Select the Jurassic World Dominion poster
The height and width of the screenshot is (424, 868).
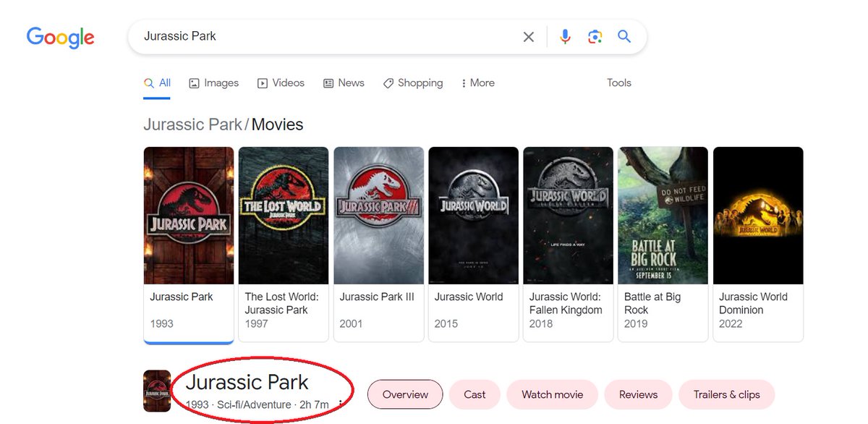tap(758, 216)
